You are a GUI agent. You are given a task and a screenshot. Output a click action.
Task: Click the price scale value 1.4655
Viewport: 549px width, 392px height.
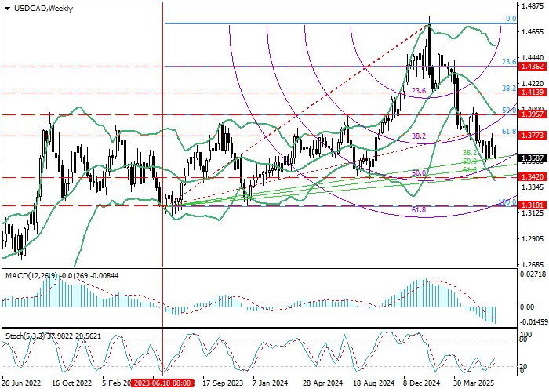click(x=533, y=32)
